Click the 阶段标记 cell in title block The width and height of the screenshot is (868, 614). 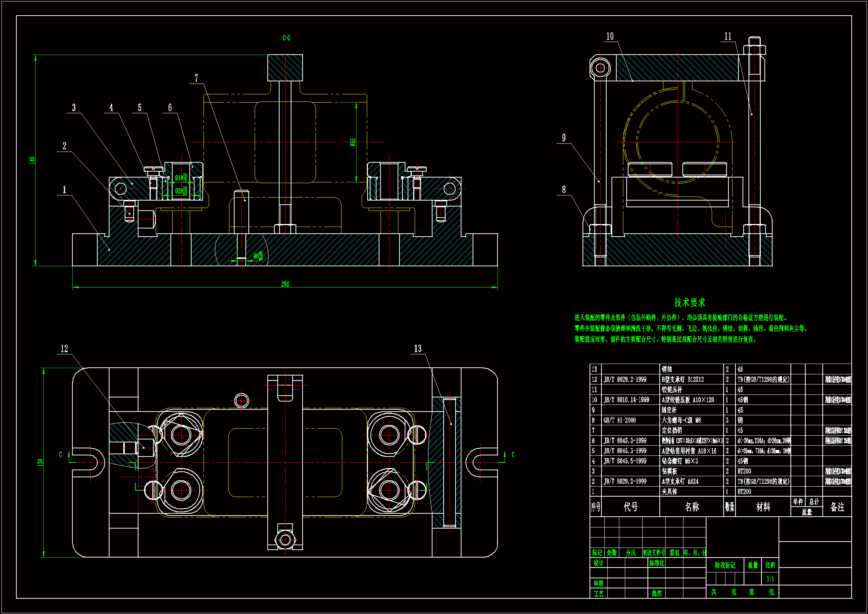[725, 565]
